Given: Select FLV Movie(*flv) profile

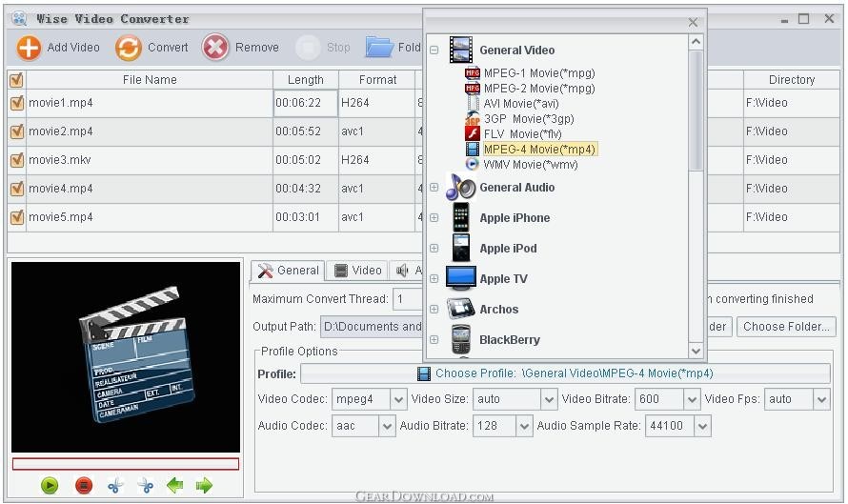Looking at the screenshot, I should pyautogui.click(x=522, y=133).
